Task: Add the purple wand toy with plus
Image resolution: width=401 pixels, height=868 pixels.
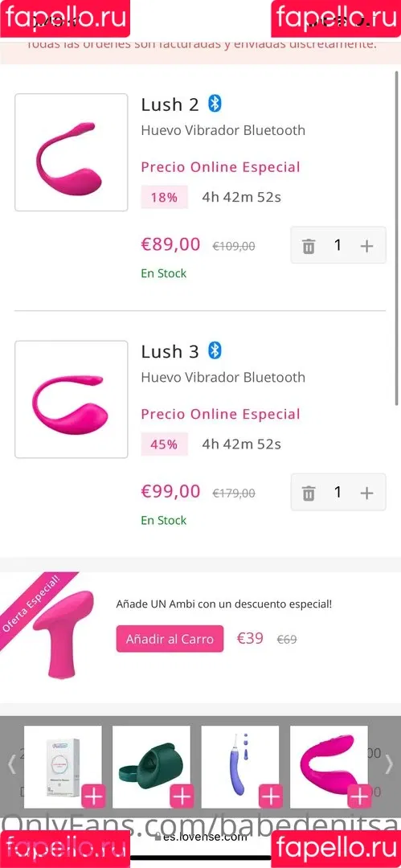Action: (x=270, y=797)
